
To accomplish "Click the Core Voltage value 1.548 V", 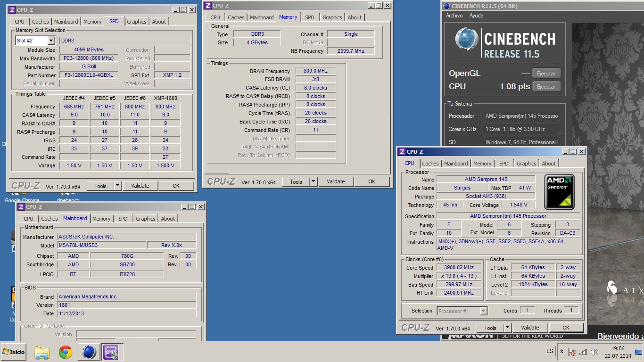I will pos(518,205).
